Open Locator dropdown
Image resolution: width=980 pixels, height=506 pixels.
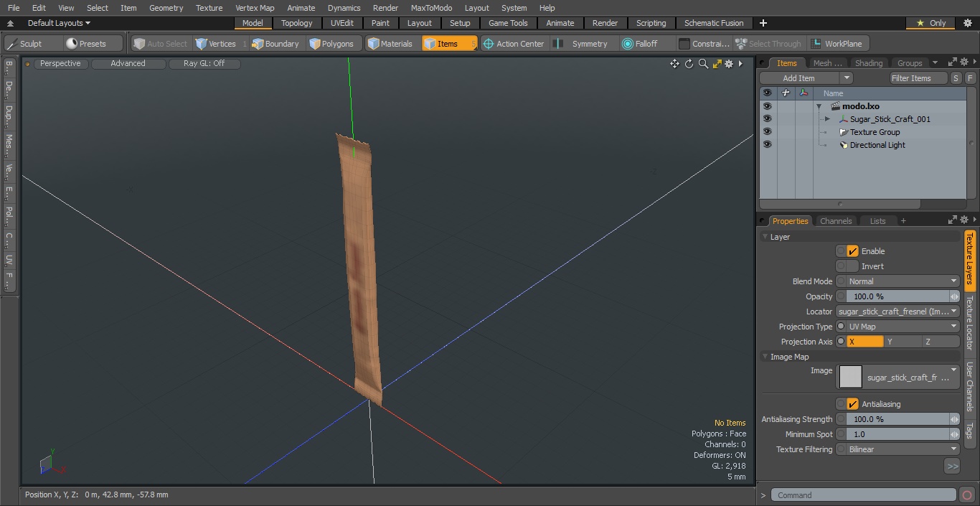tap(897, 311)
